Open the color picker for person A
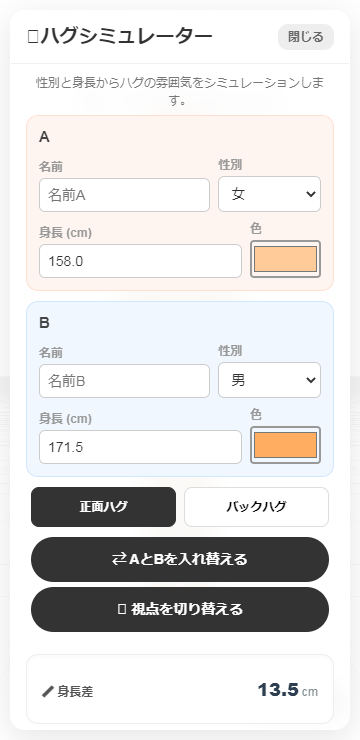 click(285, 259)
